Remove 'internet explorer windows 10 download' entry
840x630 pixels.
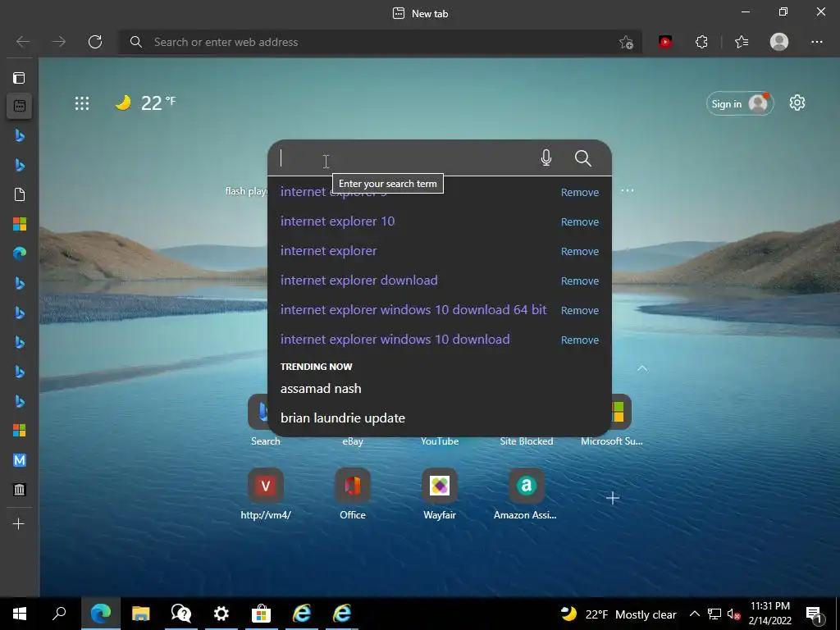point(580,340)
